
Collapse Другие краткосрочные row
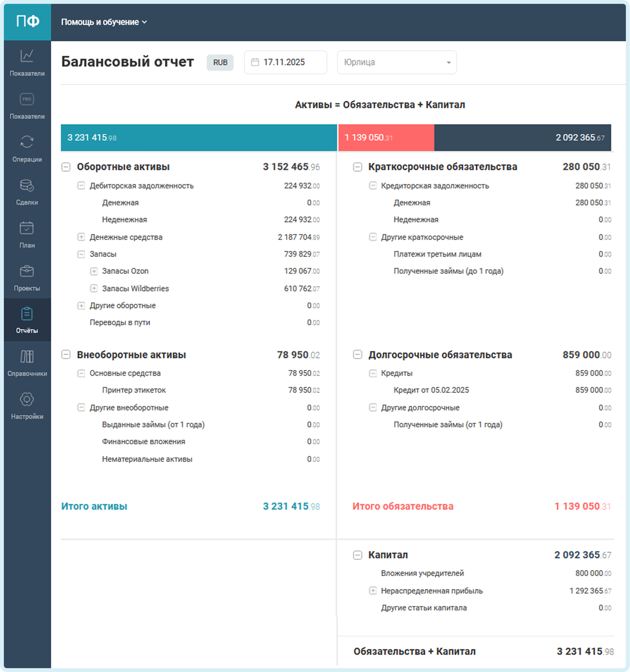[x=373, y=237]
